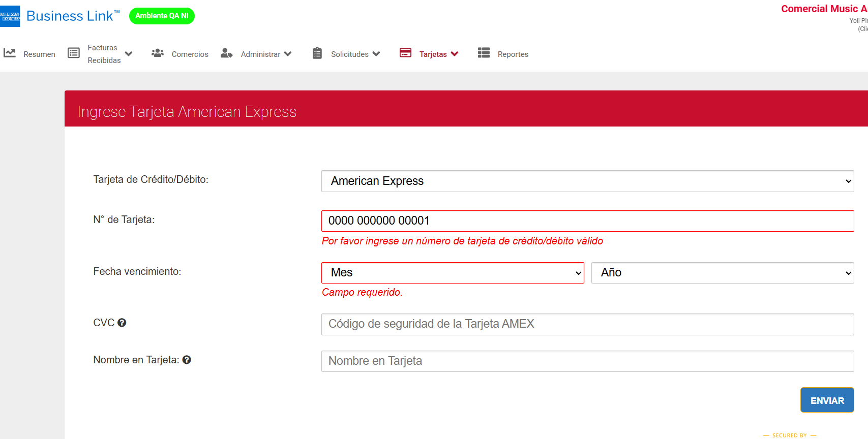Click the CVC security code field
Screen dimensions: 868x439
tap(587, 324)
